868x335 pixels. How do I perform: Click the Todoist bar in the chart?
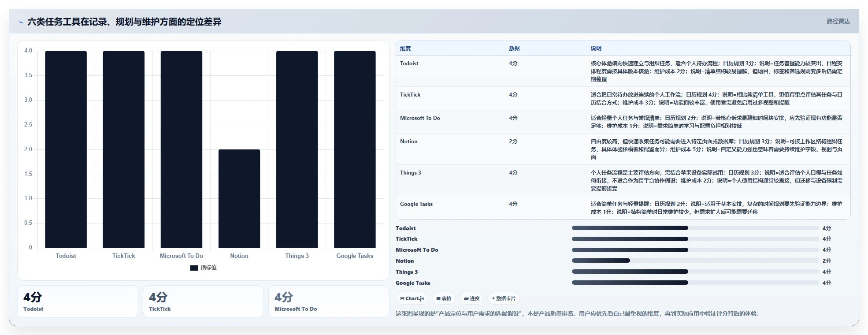click(66, 149)
